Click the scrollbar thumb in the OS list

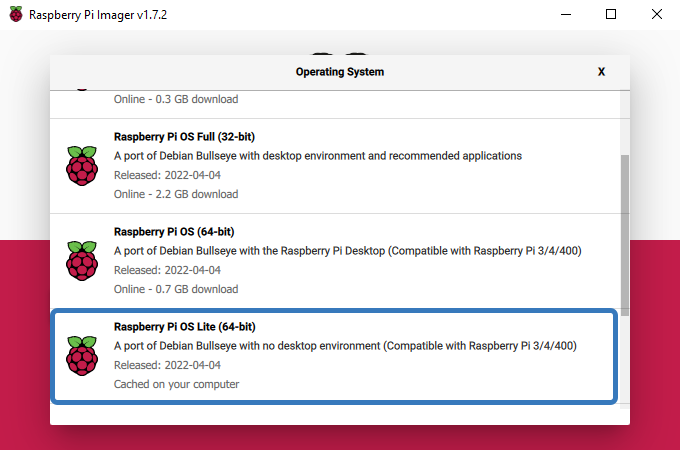[x=625, y=235]
